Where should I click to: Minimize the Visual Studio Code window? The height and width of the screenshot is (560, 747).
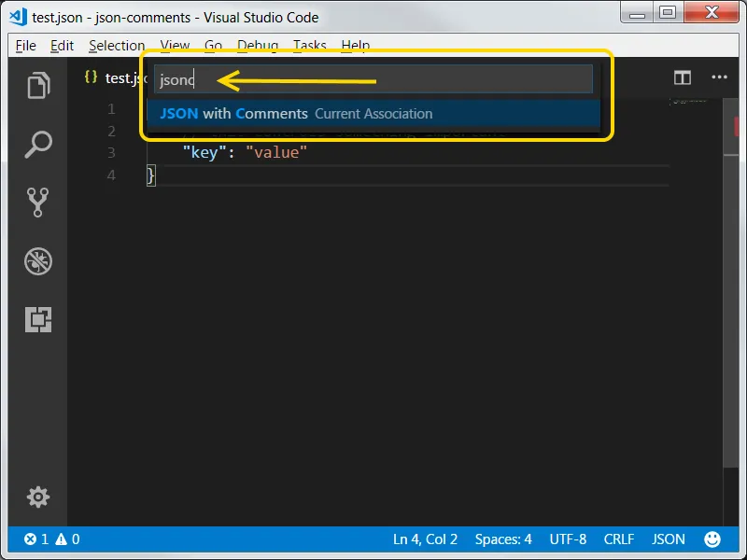638,13
